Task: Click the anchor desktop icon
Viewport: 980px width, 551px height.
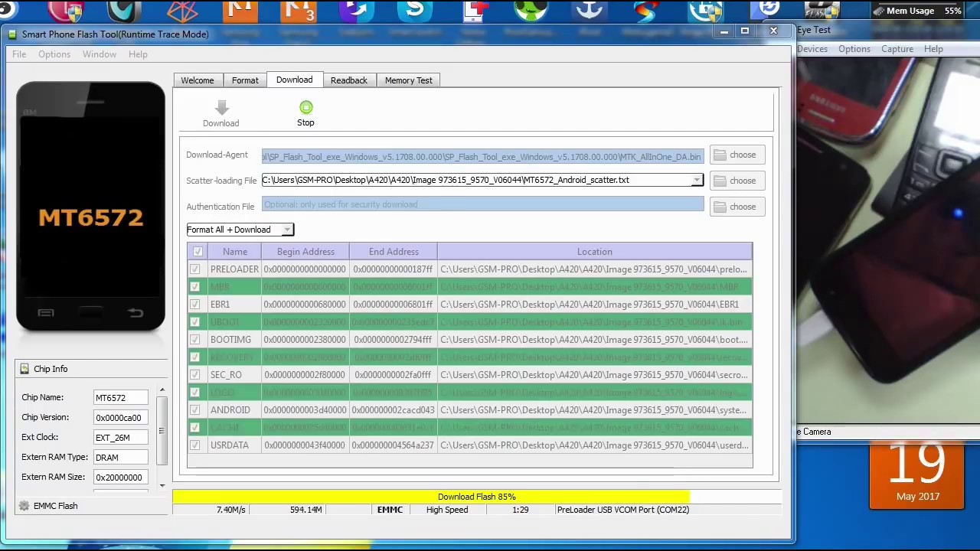Action: (x=590, y=11)
